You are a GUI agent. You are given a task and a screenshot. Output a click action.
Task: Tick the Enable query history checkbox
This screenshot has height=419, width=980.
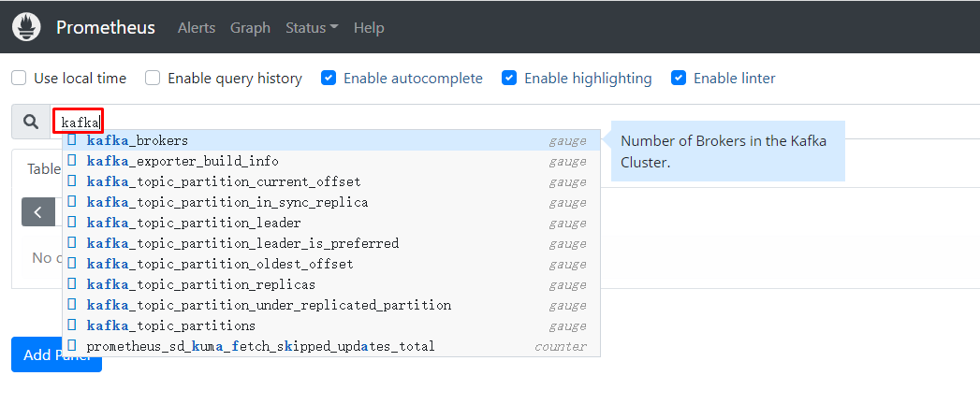click(x=153, y=78)
